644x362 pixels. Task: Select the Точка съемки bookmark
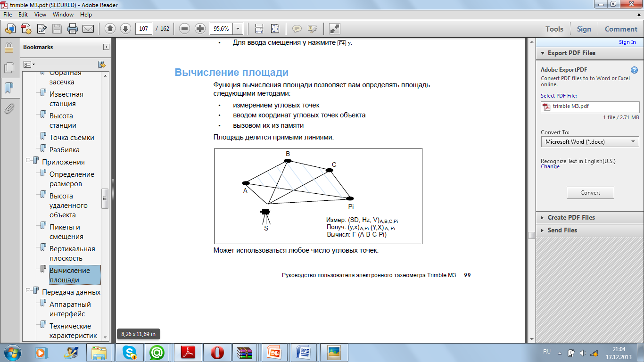(72, 138)
